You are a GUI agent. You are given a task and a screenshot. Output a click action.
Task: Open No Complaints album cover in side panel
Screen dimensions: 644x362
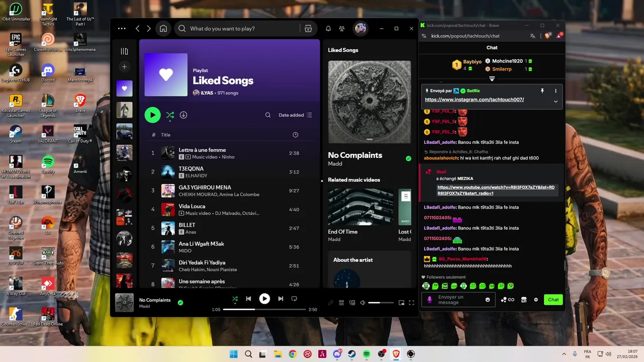(369, 102)
